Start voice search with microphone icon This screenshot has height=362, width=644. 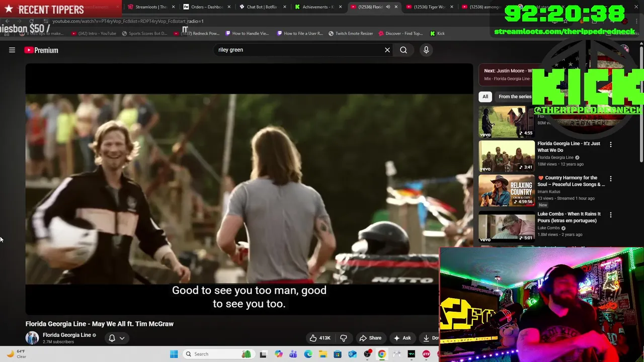pyautogui.click(x=426, y=50)
